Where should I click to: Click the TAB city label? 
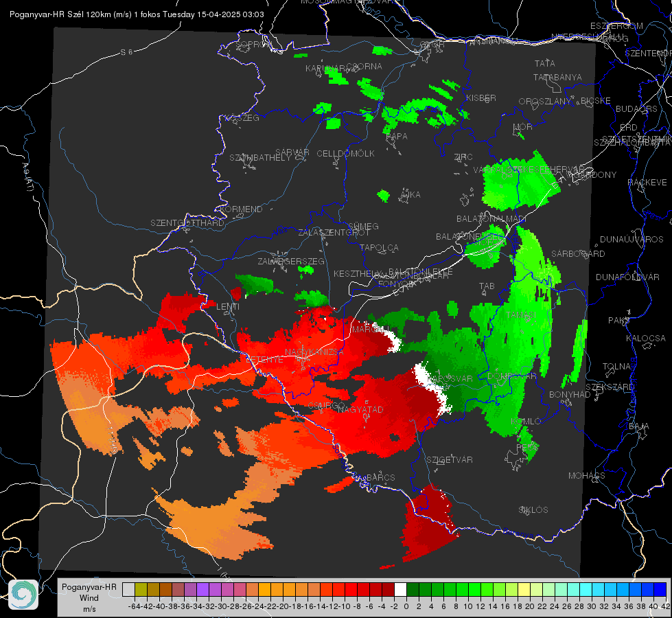tap(487, 286)
